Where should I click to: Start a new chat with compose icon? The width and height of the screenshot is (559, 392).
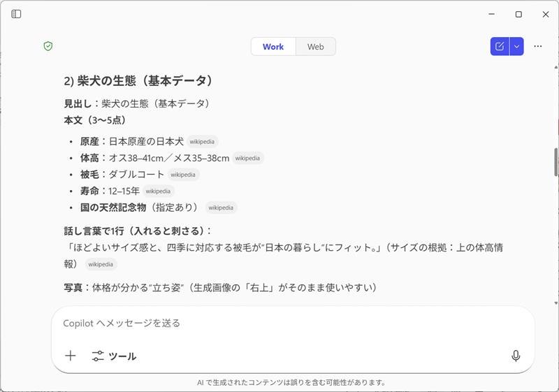coord(500,46)
